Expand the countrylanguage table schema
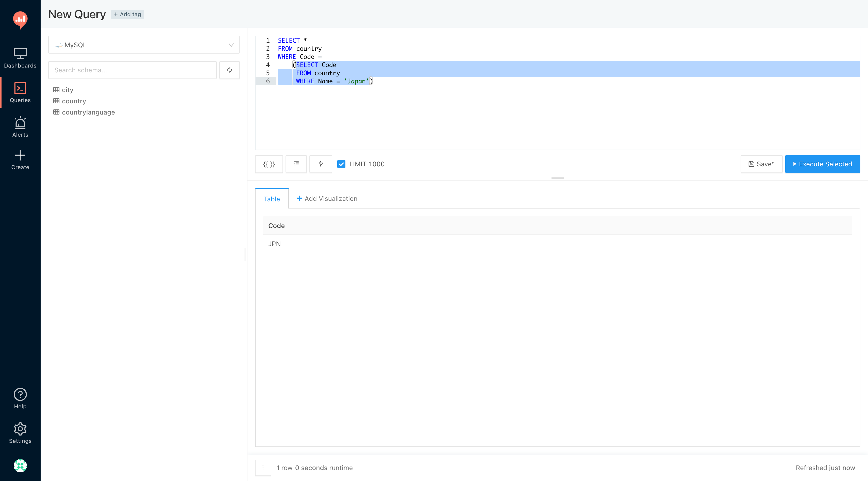Screen dimensions: 868x481 tap(88, 112)
